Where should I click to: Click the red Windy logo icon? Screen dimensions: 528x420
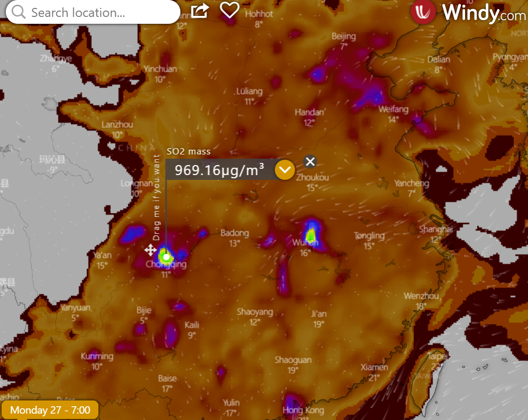pos(423,12)
